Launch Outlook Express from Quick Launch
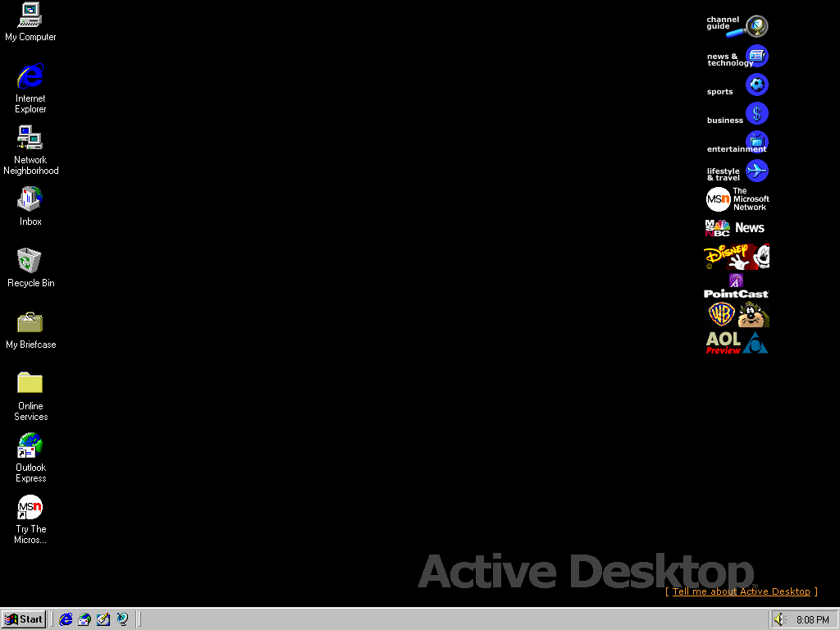Screen dimensions: 840x630 pyautogui.click(x=84, y=619)
